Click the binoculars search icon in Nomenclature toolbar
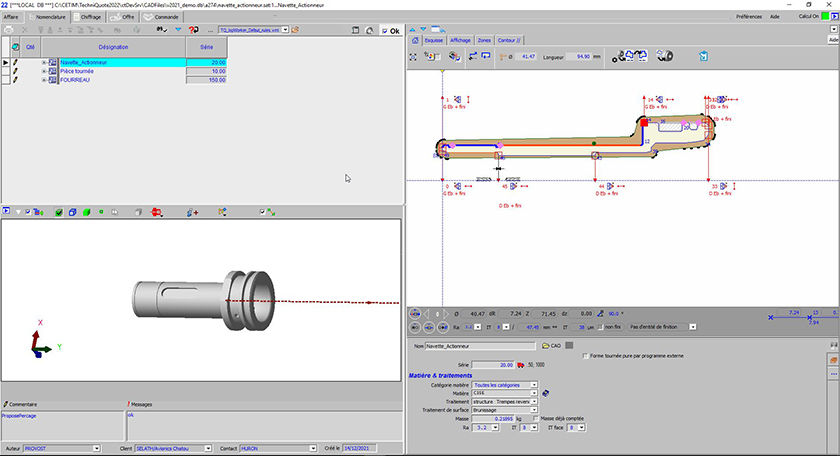The width and height of the screenshot is (840, 456). pos(162,31)
